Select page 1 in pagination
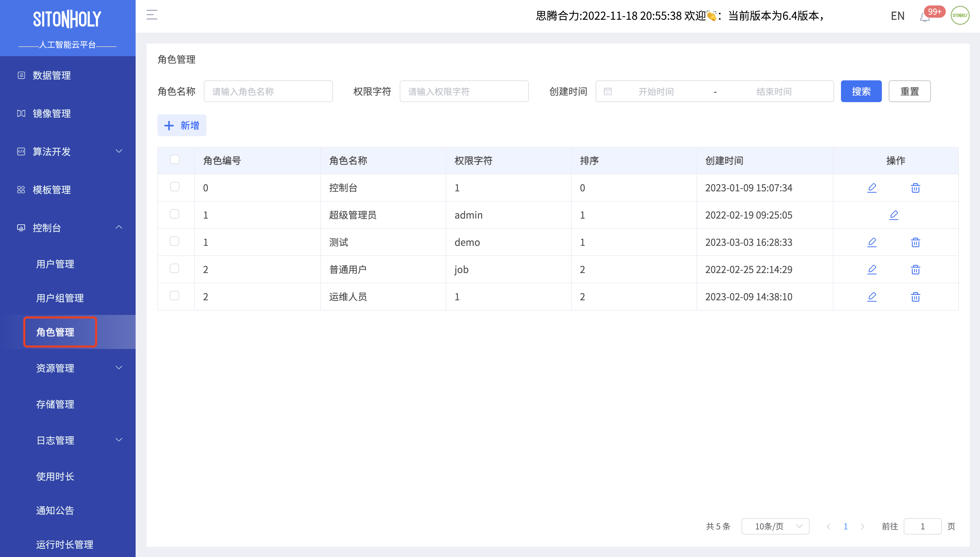980x557 pixels. [x=846, y=527]
